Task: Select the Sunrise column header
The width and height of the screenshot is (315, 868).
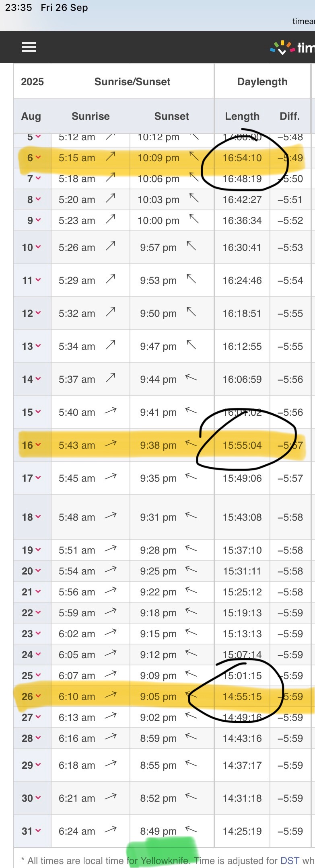Action: pyautogui.click(x=91, y=116)
